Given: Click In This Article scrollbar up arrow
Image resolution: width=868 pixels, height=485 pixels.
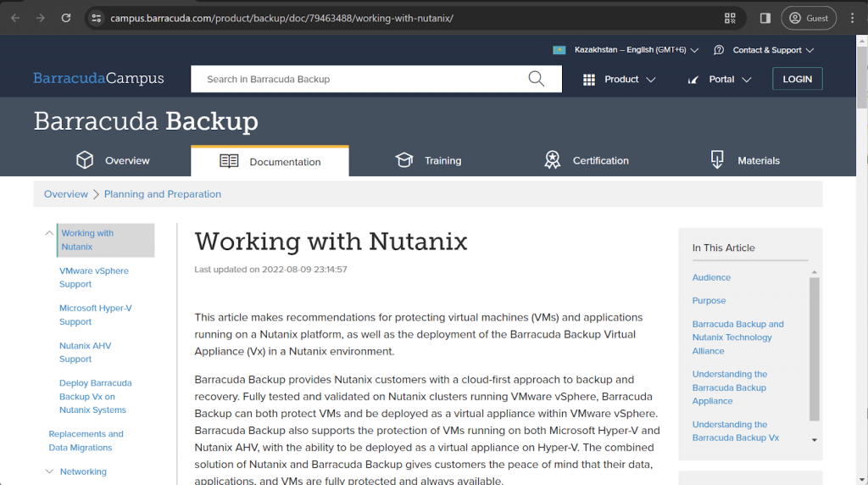Looking at the screenshot, I should pyautogui.click(x=815, y=272).
